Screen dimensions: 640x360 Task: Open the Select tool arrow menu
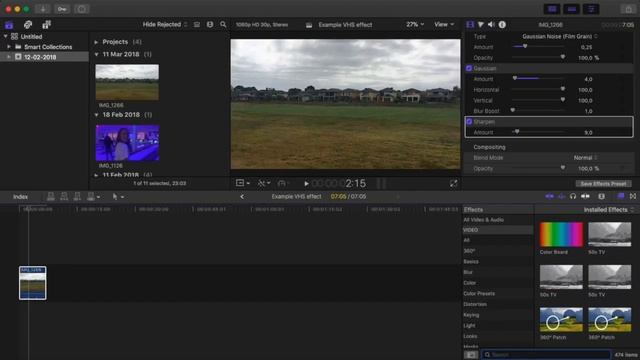click(x=118, y=197)
